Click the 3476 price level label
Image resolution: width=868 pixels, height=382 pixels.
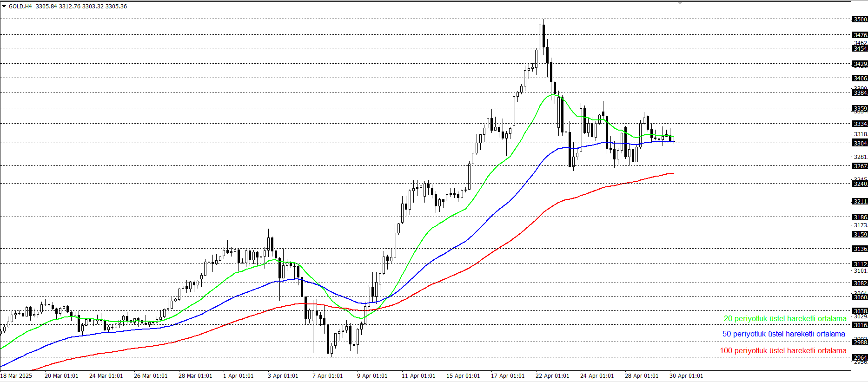pyautogui.click(x=860, y=35)
